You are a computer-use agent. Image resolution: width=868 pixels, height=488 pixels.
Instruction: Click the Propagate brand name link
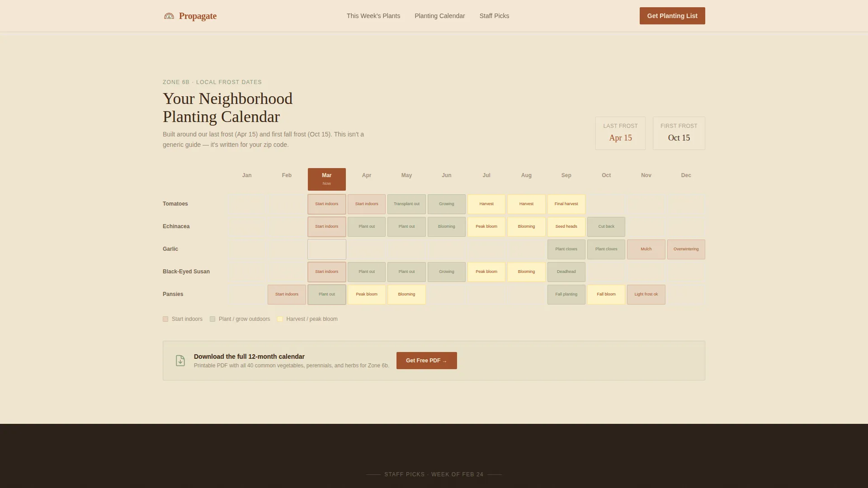[x=198, y=16]
